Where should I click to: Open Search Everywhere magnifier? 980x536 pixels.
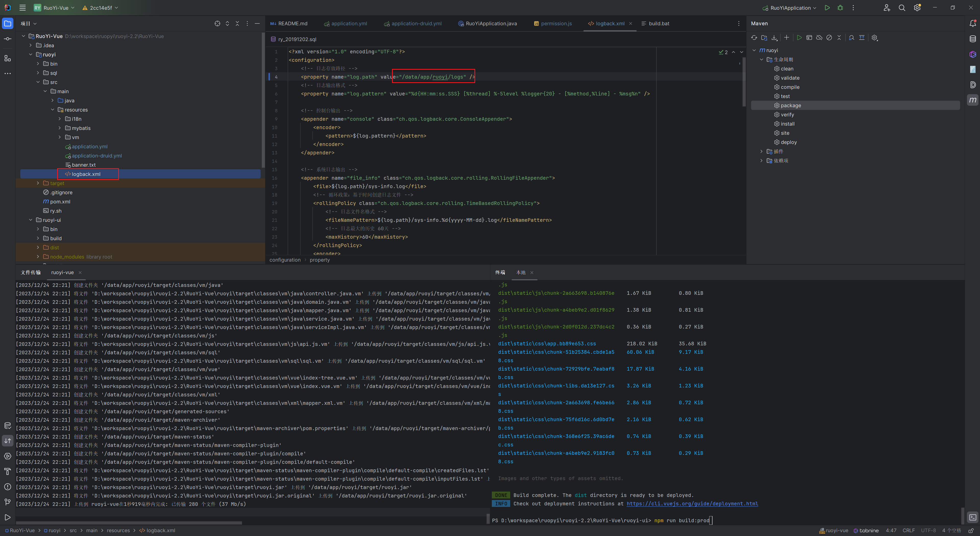[902, 8]
